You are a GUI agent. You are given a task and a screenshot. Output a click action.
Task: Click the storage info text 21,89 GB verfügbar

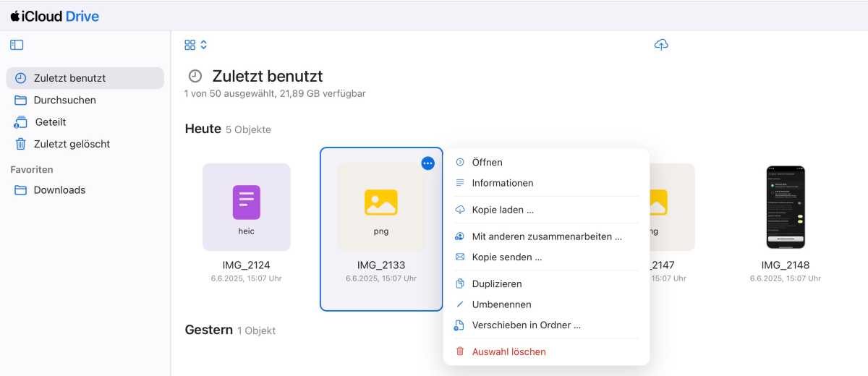pos(322,94)
